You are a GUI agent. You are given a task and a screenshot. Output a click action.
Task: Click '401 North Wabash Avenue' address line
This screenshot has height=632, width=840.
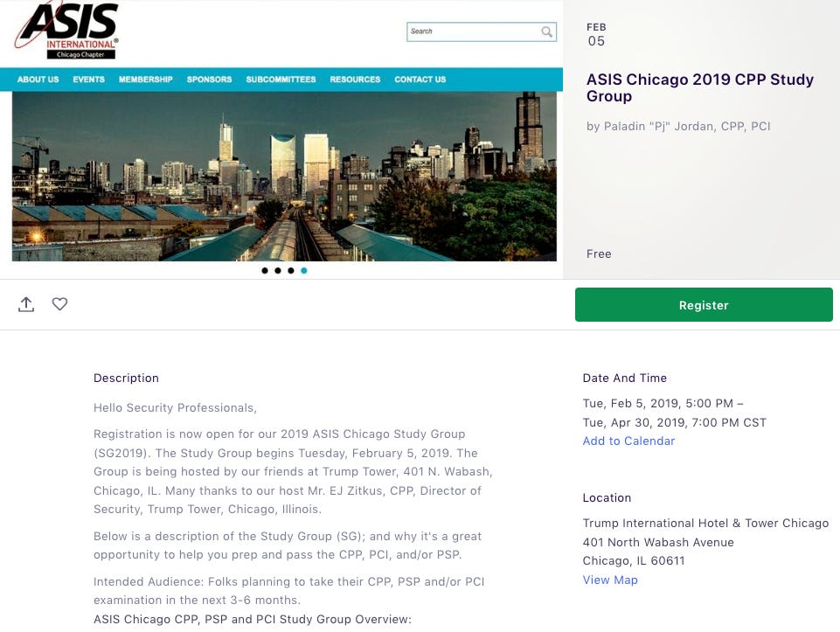(658, 543)
